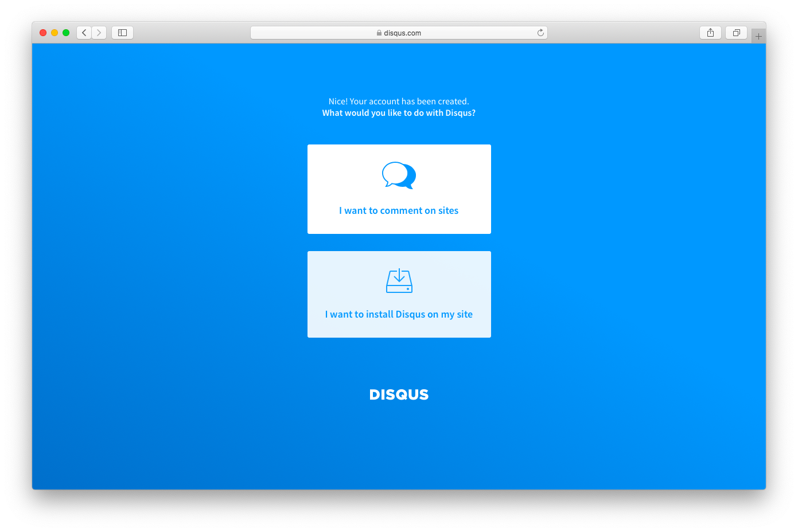Open a new tab with plus button

(758, 36)
